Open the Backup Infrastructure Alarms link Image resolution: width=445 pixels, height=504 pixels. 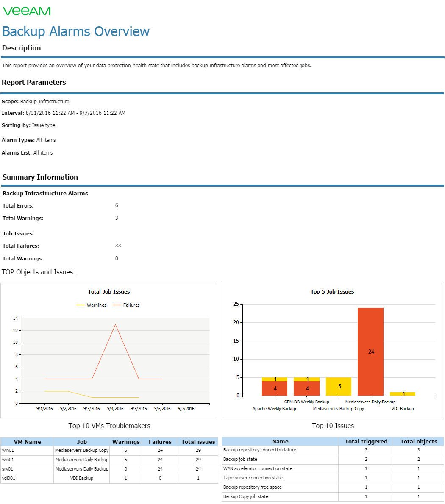[45, 194]
